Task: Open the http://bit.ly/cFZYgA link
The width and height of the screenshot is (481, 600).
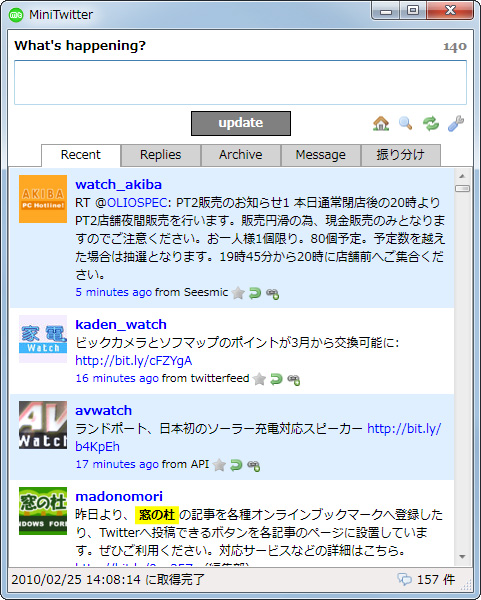Action: (134, 360)
